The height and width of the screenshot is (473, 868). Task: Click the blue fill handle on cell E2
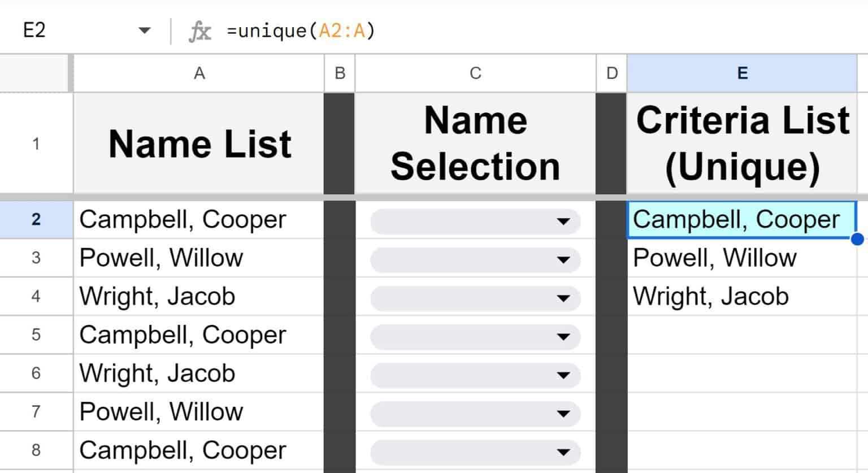click(857, 239)
